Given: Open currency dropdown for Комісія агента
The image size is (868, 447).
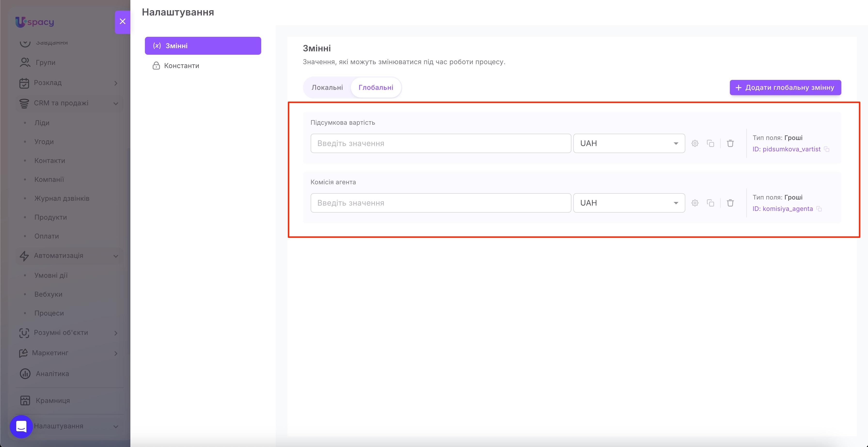Looking at the screenshot, I should (x=629, y=203).
